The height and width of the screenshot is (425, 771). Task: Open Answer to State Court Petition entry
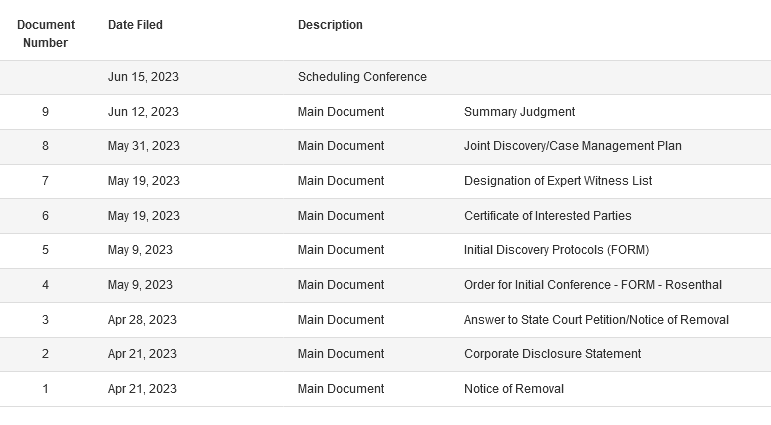pyautogui.click(x=596, y=320)
